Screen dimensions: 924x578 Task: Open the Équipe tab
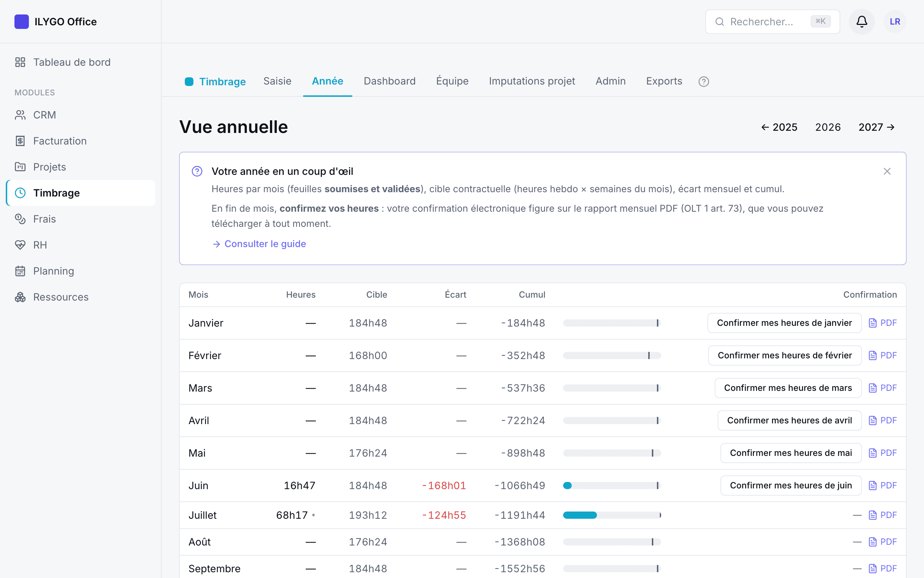[x=452, y=81]
